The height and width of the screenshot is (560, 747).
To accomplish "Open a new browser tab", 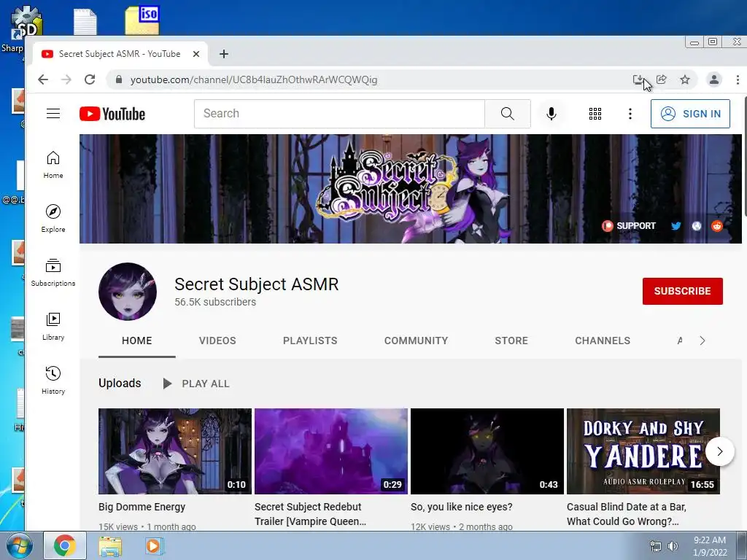I will click(223, 54).
